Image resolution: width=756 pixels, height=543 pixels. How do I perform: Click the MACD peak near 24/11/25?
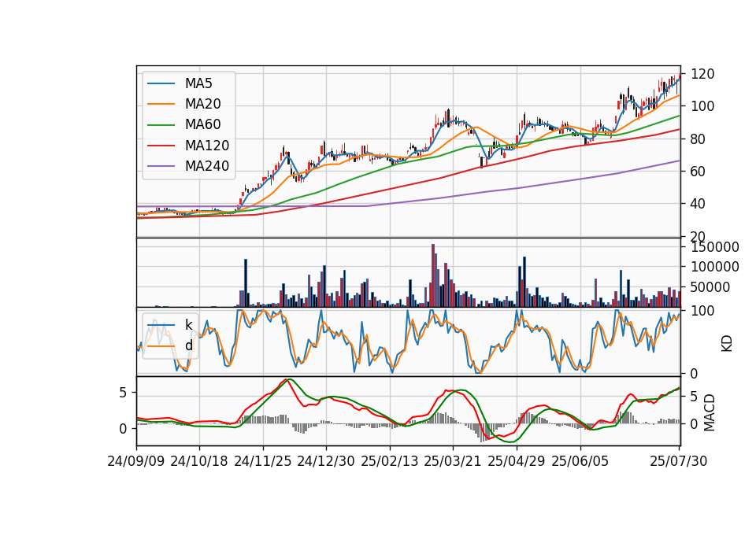[x=288, y=379]
